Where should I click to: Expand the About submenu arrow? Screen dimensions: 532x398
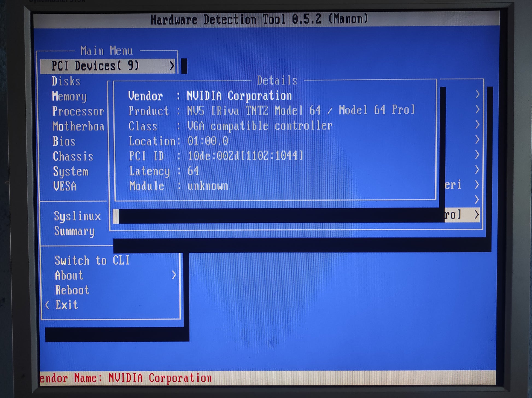click(174, 275)
